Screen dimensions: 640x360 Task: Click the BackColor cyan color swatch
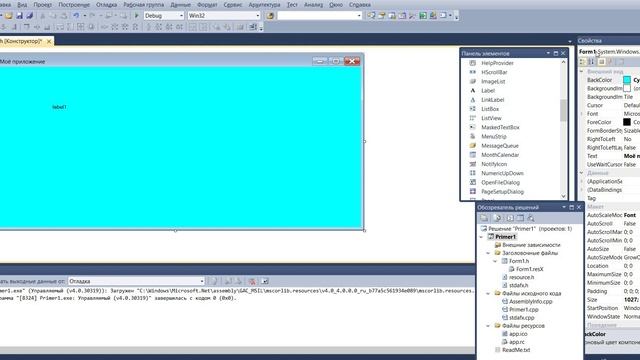627,80
